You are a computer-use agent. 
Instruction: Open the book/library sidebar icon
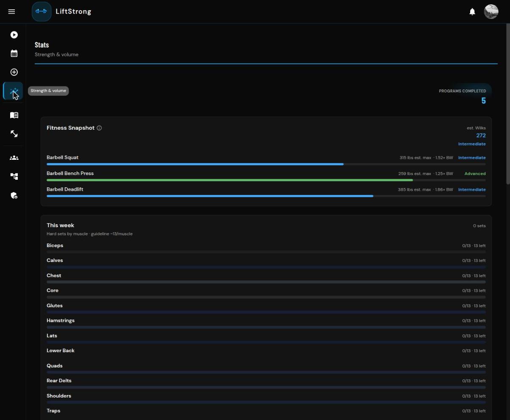(14, 115)
